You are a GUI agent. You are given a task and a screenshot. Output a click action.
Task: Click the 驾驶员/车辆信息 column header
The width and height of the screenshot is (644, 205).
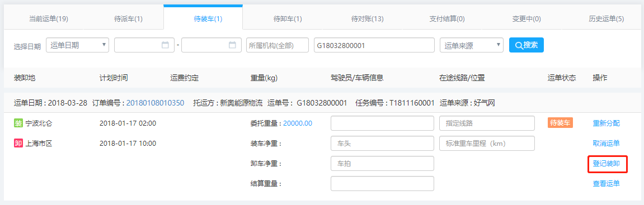[357, 78]
